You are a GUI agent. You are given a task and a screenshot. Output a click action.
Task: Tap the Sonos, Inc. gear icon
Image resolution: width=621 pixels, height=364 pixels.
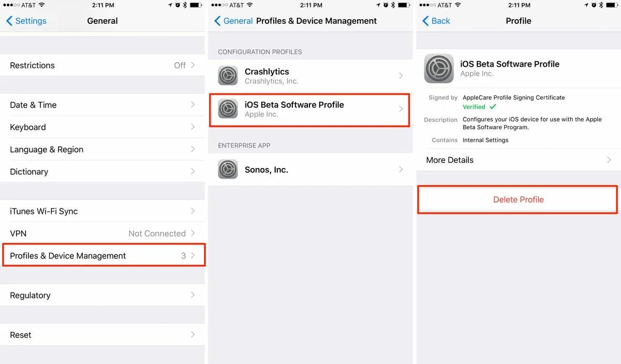(x=228, y=169)
